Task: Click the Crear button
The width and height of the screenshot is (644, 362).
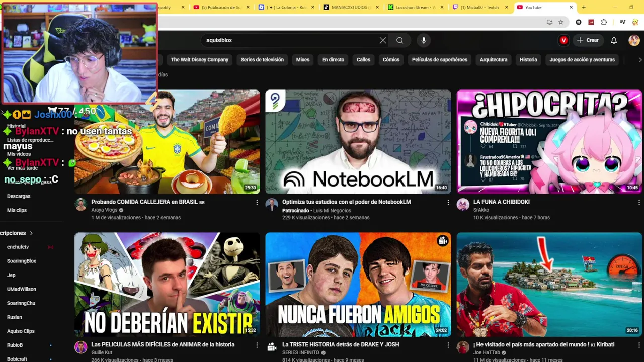Action: [588, 40]
